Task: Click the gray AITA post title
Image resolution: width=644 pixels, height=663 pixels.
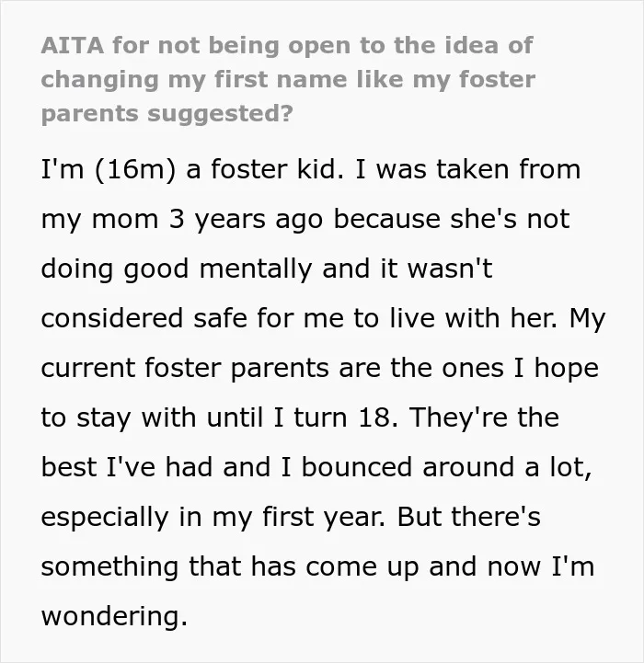Action: point(288,79)
